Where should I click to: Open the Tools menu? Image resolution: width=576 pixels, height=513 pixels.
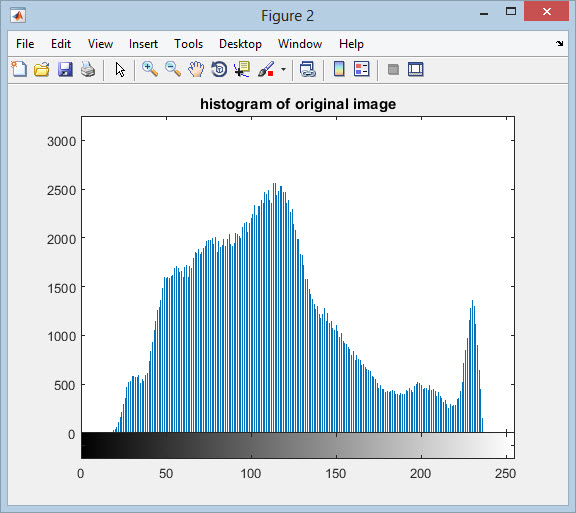coord(188,44)
